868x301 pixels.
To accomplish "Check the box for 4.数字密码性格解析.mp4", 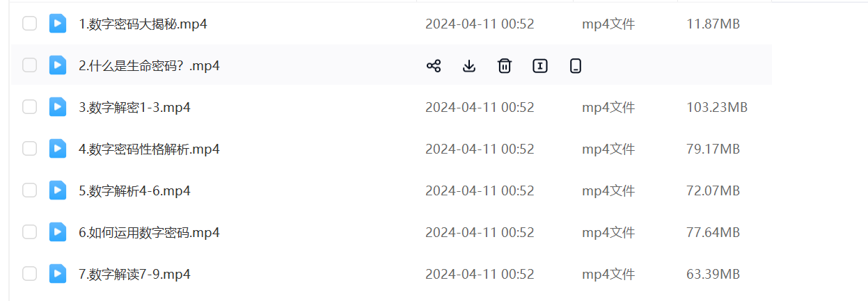I will (x=29, y=149).
